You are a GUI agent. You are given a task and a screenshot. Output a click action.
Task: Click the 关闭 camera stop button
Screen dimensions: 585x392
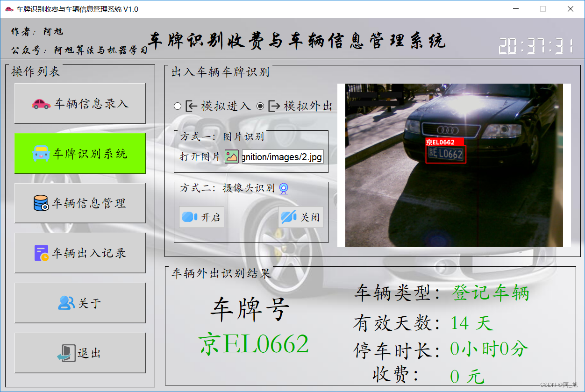300,216
